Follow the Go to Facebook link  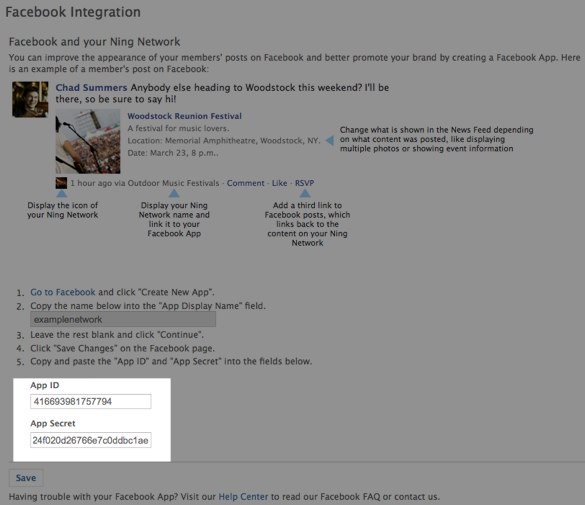pos(63,292)
